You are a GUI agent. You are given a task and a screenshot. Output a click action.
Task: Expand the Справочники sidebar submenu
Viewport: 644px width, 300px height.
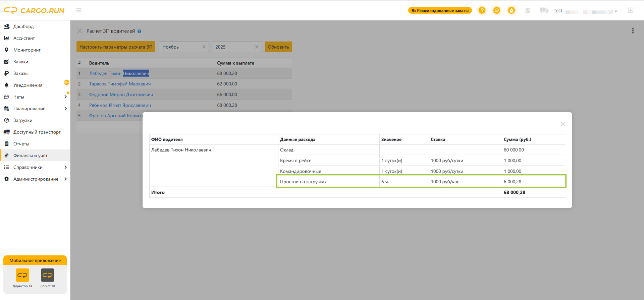[65, 167]
